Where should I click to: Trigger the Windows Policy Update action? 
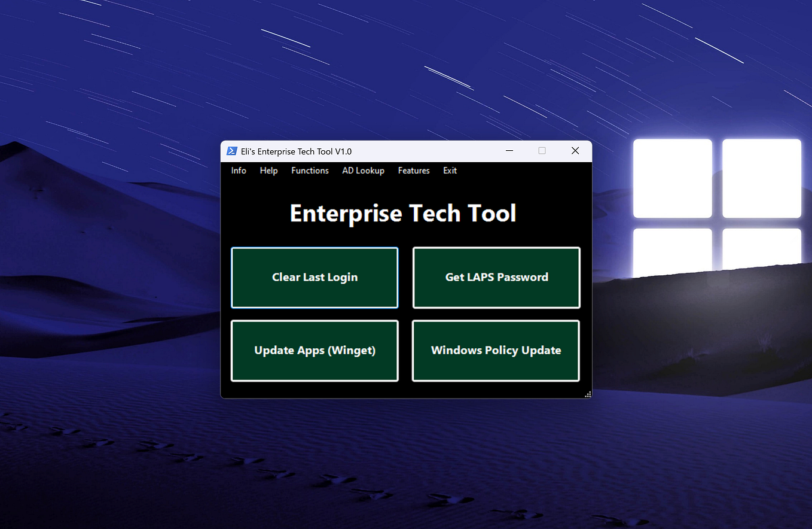(x=495, y=351)
